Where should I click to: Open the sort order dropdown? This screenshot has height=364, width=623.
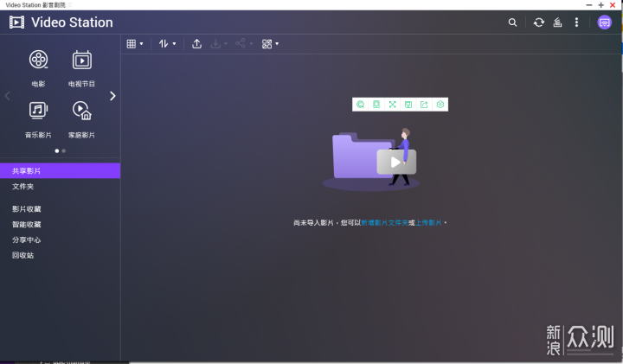167,44
